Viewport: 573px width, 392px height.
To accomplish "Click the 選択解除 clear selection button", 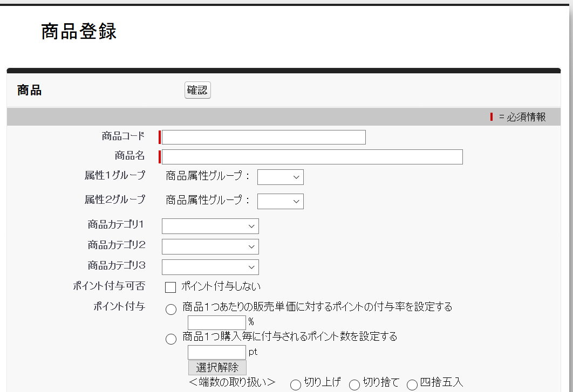I will tap(217, 367).
